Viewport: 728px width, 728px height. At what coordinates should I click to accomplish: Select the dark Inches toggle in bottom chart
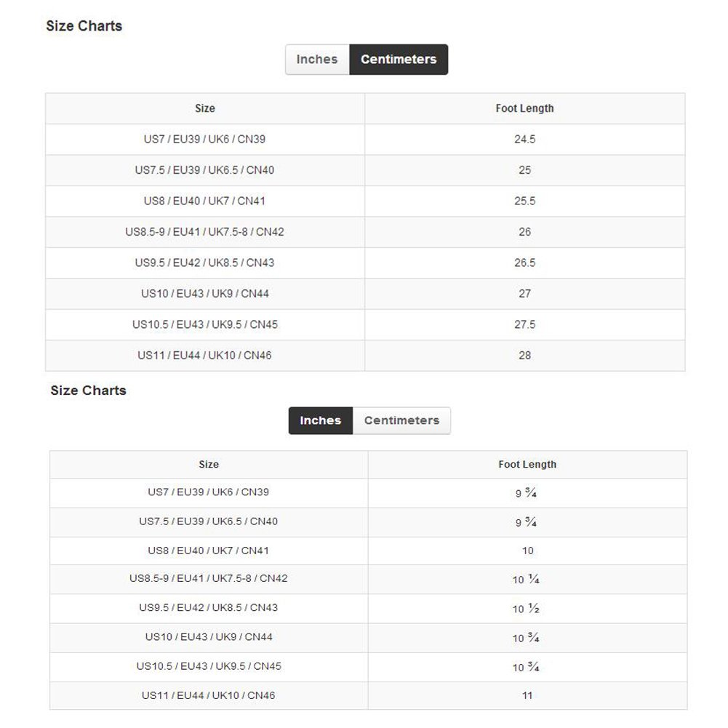pyautogui.click(x=321, y=420)
